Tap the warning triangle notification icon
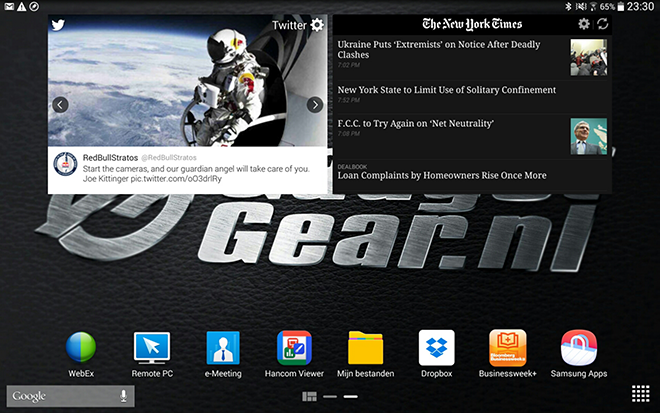Screen dimensions: 660x413 (x=21, y=6)
